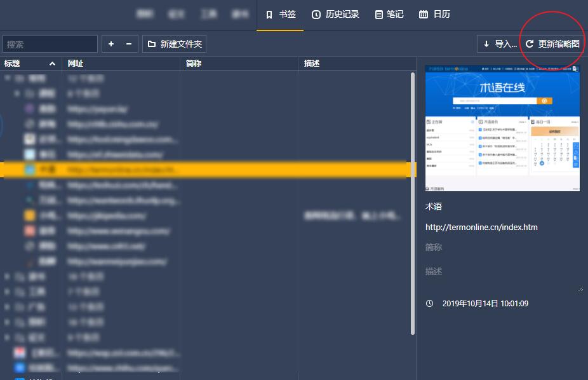The image size is (588, 380).
Task: Click the 新建文件夹 button
Action: point(175,44)
